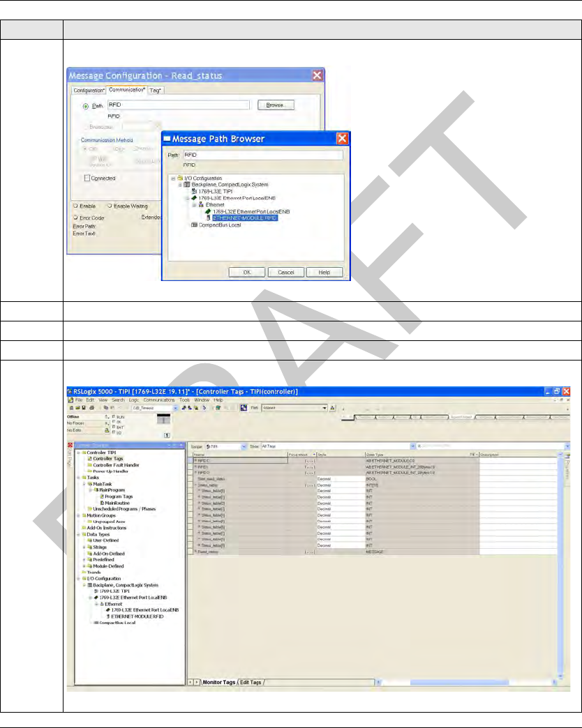Open Controller Tags in Controller Organizer
582x728 pixels.
point(107,459)
